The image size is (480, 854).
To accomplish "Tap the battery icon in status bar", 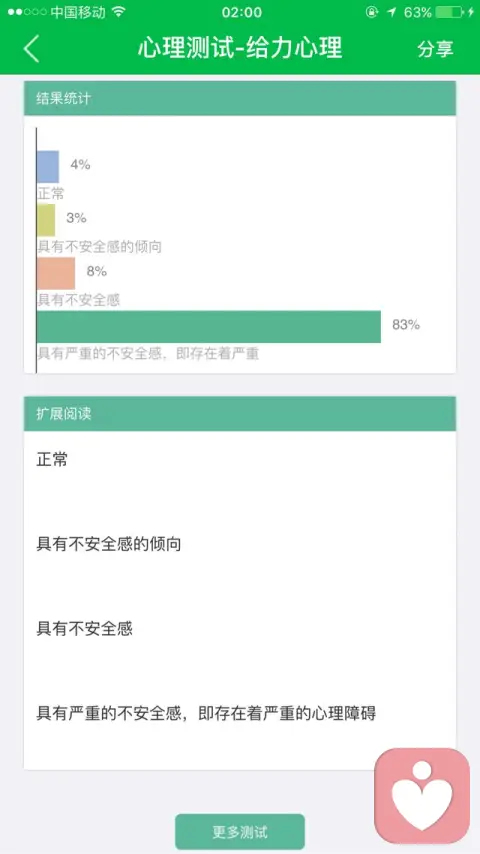I will [451, 12].
